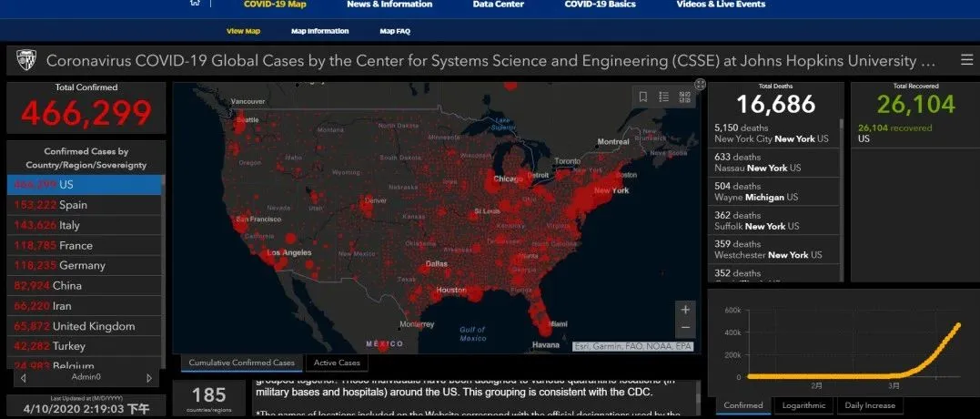The width and height of the screenshot is (980, 419).
Task: Open the basemap gallery grid icon
Action: [x=684, y=97]
